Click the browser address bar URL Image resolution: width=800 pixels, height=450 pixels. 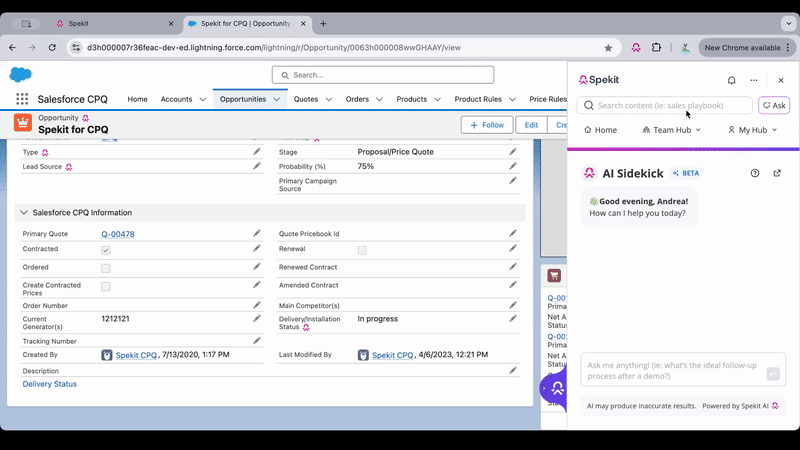click(x=274, y=47)
